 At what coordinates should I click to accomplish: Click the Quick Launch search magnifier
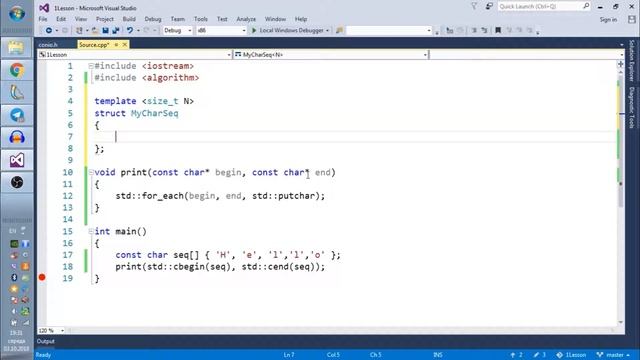586,6
